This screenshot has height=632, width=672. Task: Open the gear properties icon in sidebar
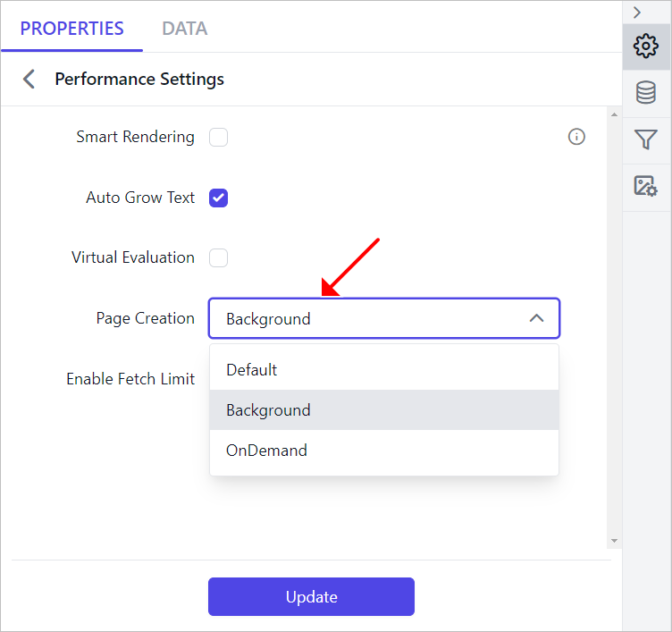[645, 46]
